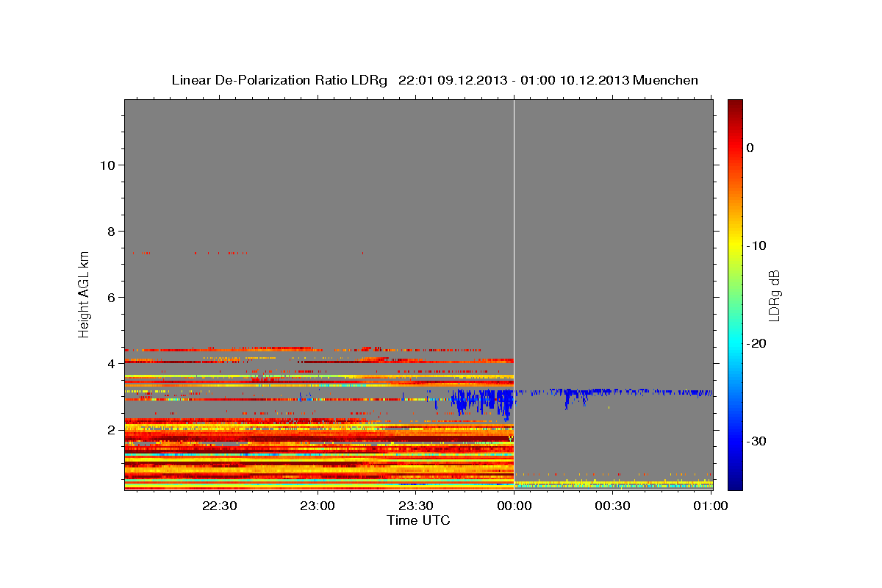Click the colorbar value -10

point(756,245)
